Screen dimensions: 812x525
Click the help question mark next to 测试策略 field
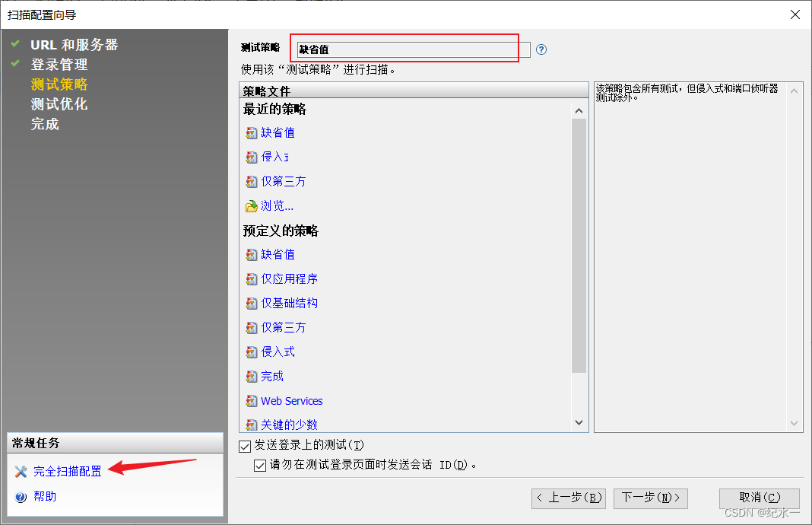pos(540,49)
